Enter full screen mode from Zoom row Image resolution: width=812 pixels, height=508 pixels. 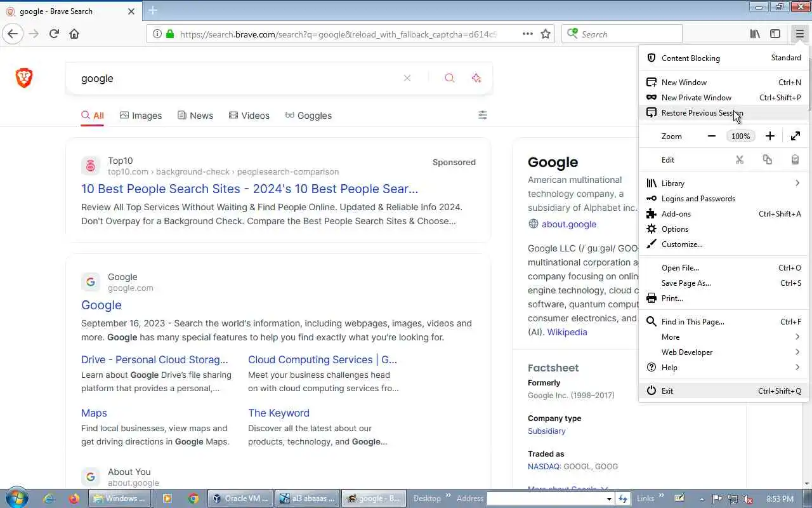coord(796,136)
